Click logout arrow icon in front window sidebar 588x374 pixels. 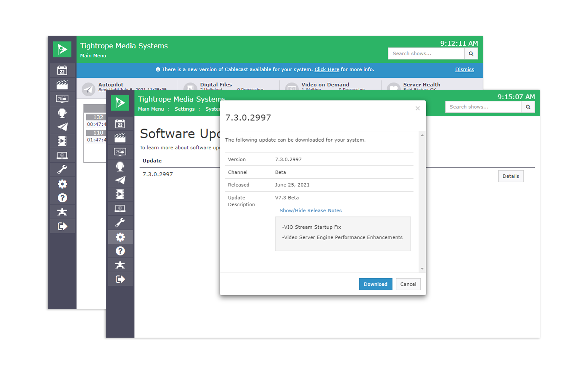point(120,279)
